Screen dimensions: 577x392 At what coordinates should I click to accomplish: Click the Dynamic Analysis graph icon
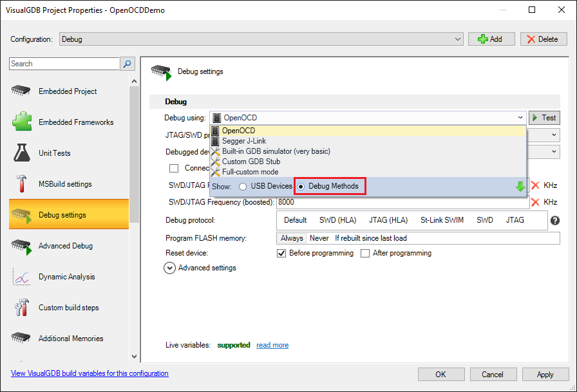21,277
